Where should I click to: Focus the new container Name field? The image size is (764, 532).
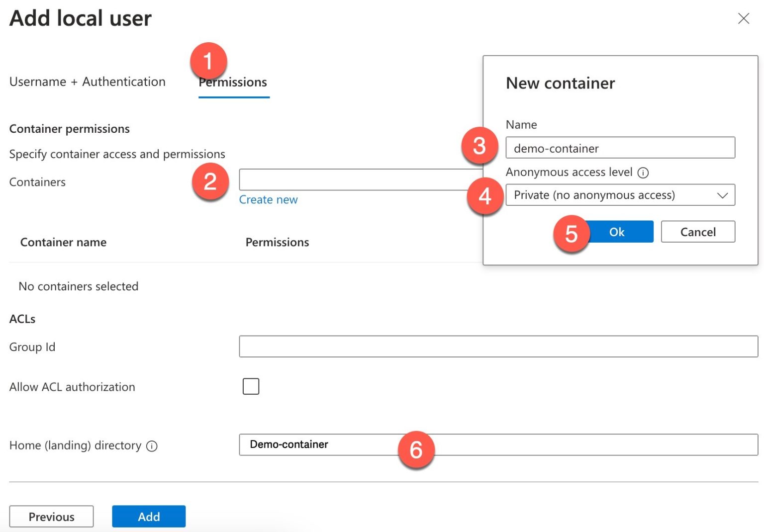[x=620, y=148]
